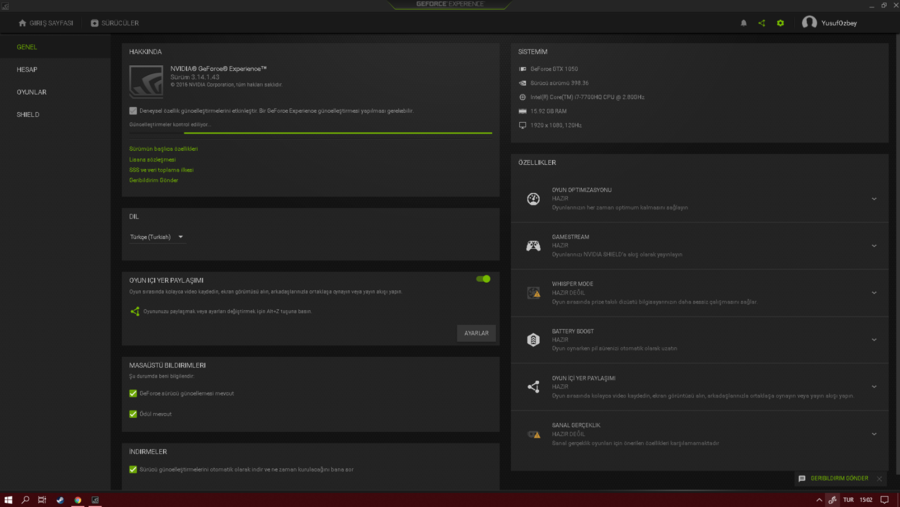Viewport: 900px width, 507px height.
Task: Open Chrome from the taskbar
Action: [x=77, y=500]
